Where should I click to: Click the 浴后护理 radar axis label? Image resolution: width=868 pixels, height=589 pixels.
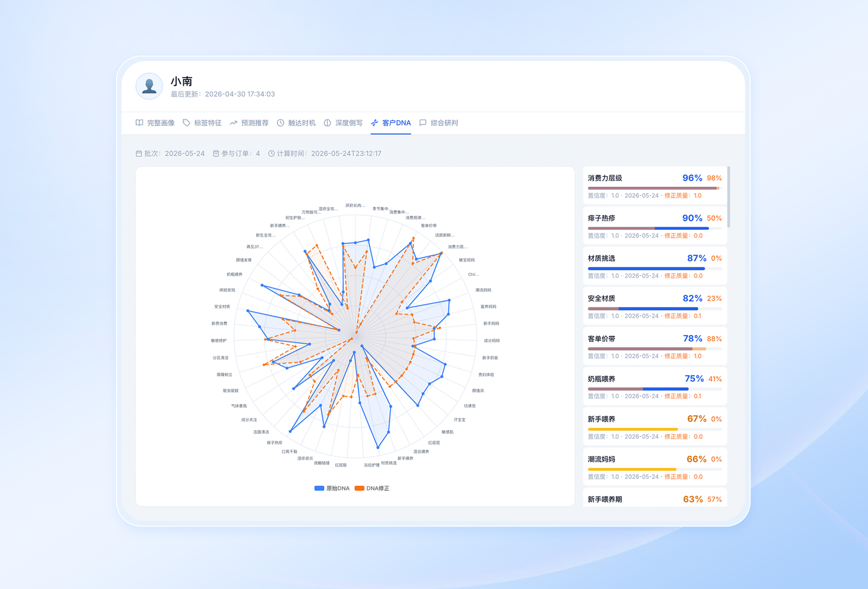[x=372, y=465]
